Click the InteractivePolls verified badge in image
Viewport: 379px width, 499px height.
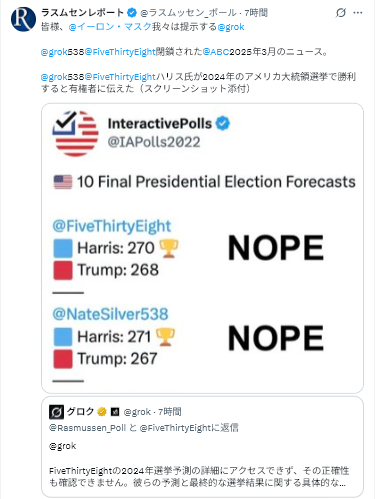223,123
